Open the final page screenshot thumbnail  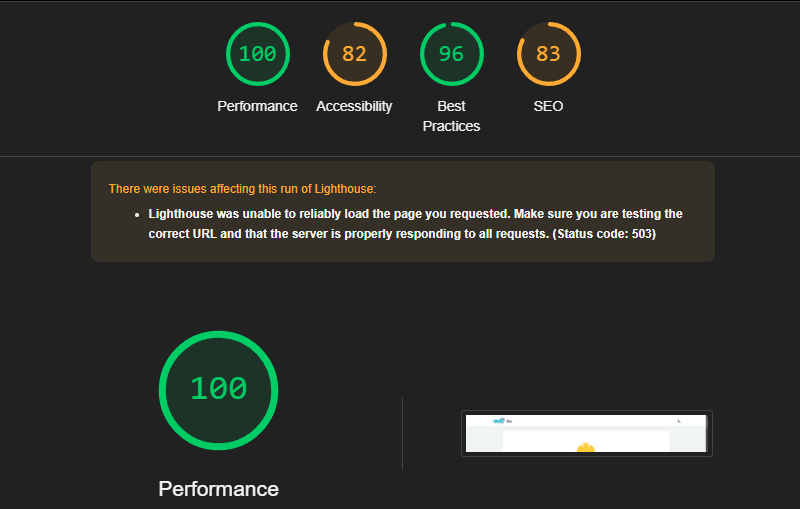[x=586, y=434]
